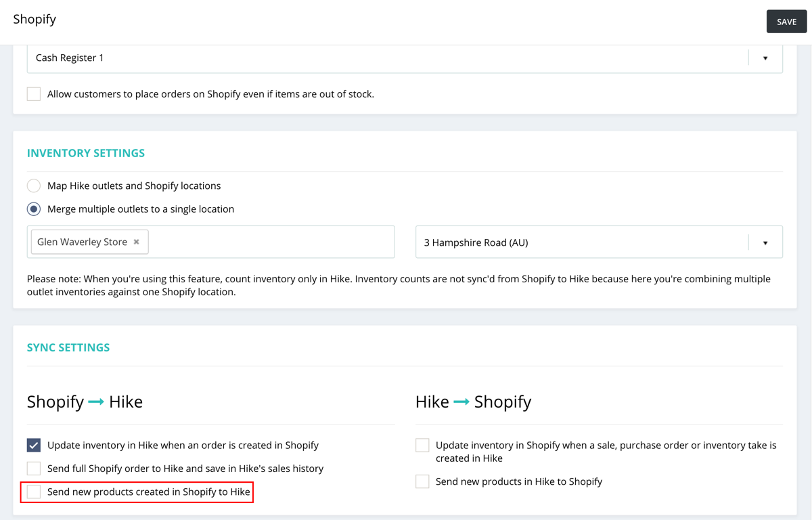The image size is (812, 520).
Task: Remove the Glen Waverley Store tag
Action: (137, 242)
